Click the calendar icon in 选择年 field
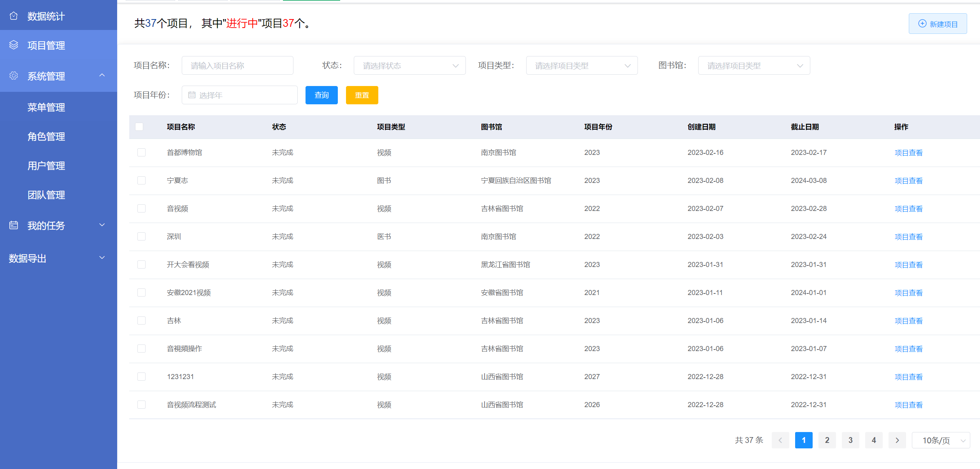This screenshot has width=980, height=469. pyautogui.click(x=192, y=95)
